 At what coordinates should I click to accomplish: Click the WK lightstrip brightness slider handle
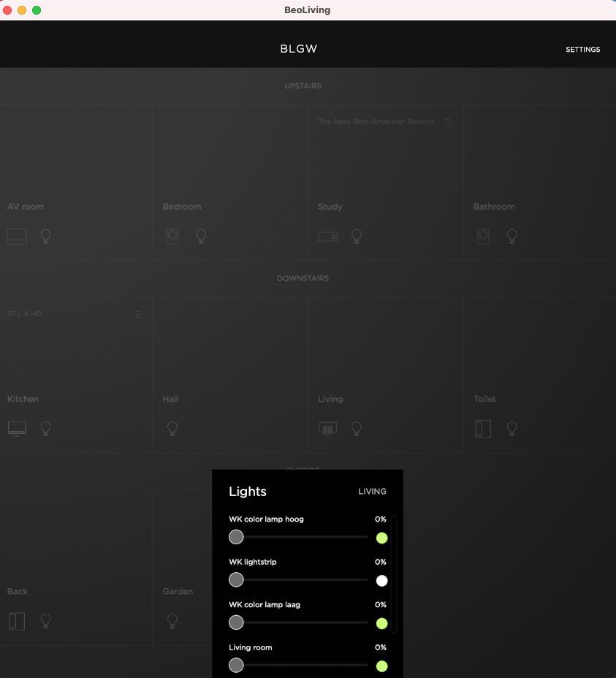tap(236, 580)
